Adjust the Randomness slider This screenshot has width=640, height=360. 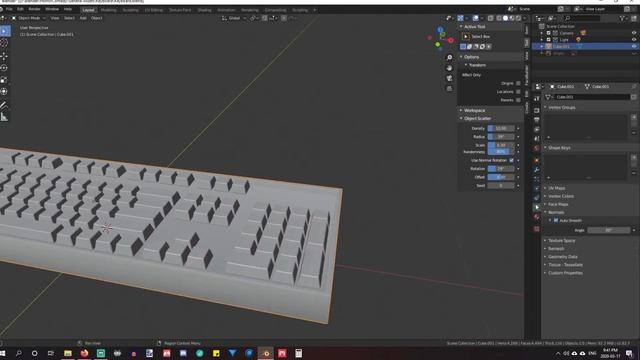coord(501,152)
